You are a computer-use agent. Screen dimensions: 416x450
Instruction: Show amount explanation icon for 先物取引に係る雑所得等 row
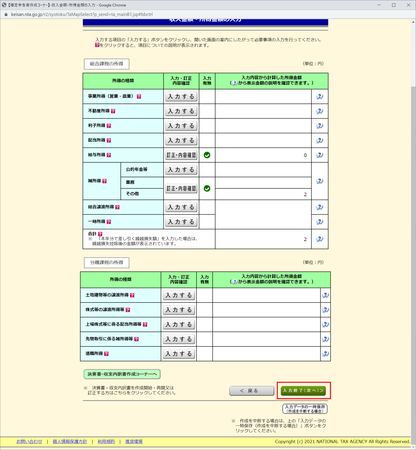coord(326,339)
